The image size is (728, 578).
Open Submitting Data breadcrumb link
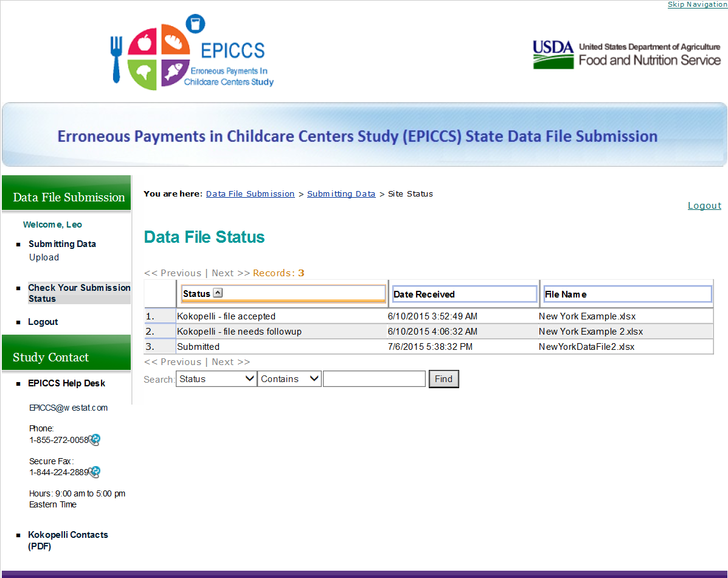pyautogui.click(x=341, y=193)
